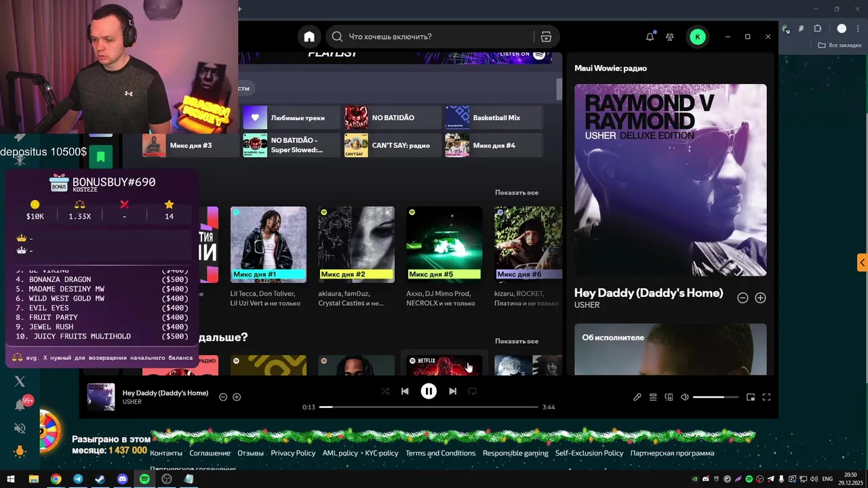Click the USHER artist name in side panel
The image size is (868, 488).
587,305
